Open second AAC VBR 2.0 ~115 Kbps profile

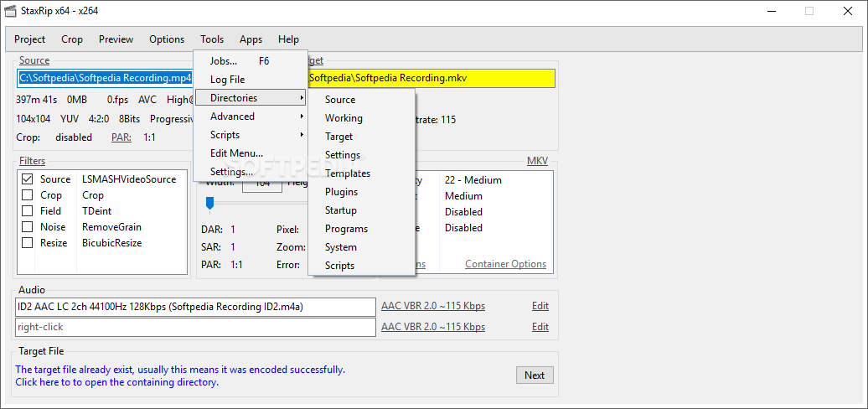[433, 327]
